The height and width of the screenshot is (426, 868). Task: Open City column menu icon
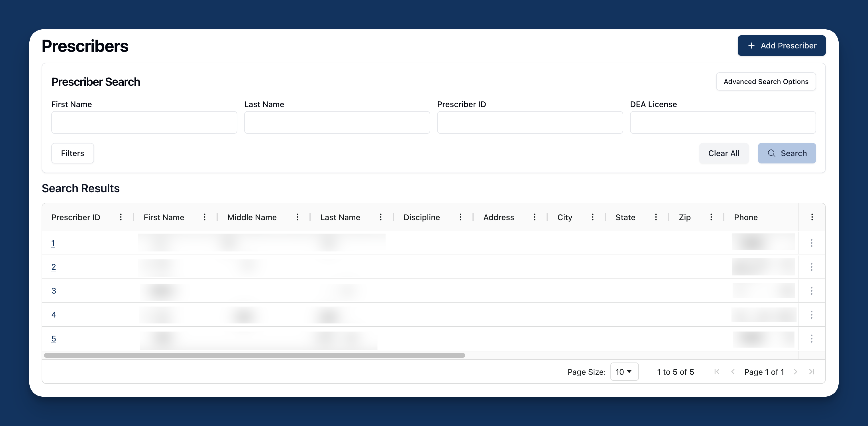coord(592,217)
